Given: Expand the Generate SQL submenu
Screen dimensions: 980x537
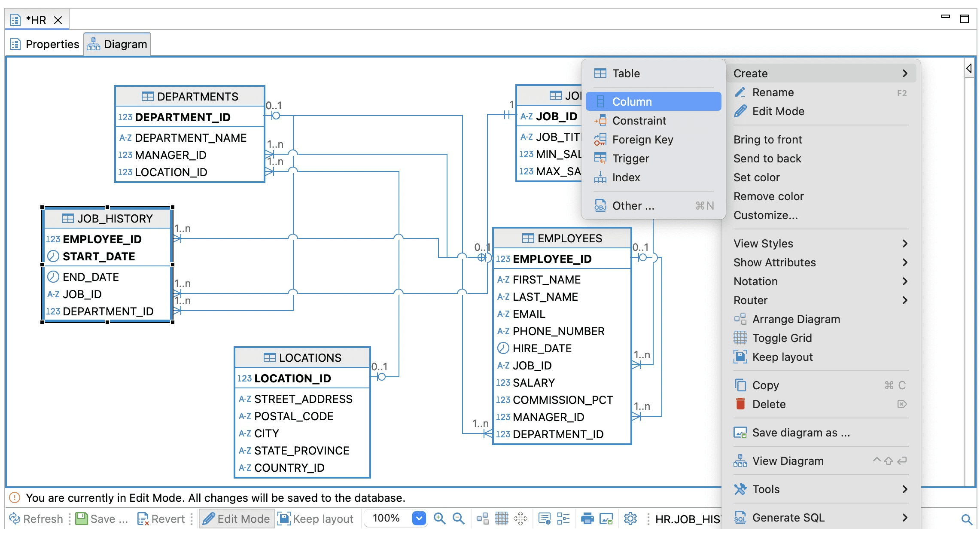Looking at the screenshot, I should click(x=788, y=517).
